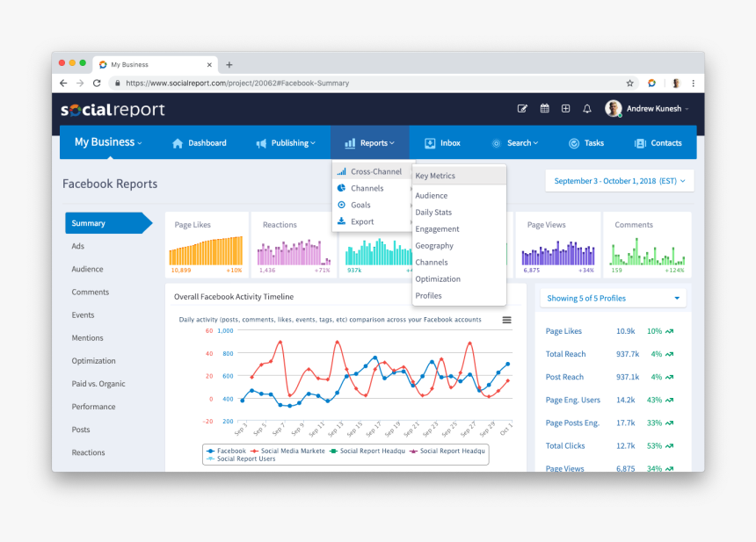The image size is (756, 542).
Task: Open a new browser tab
Action: pos(229,64)
